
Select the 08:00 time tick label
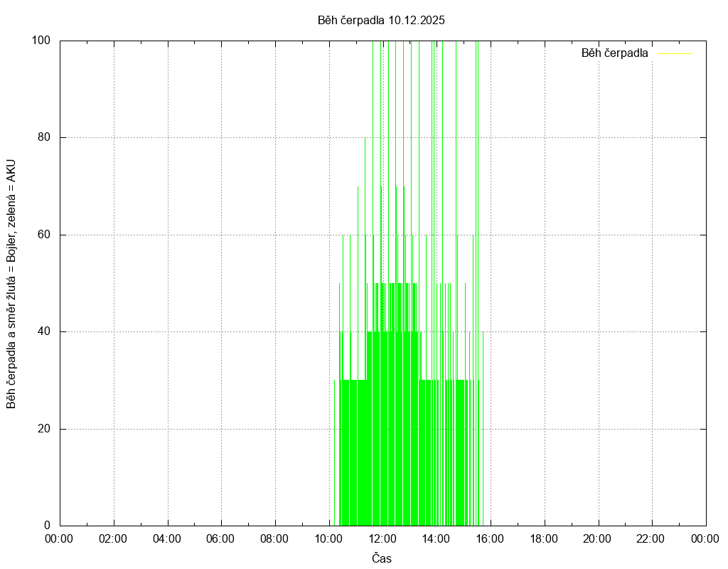click(x=274, y=538)
